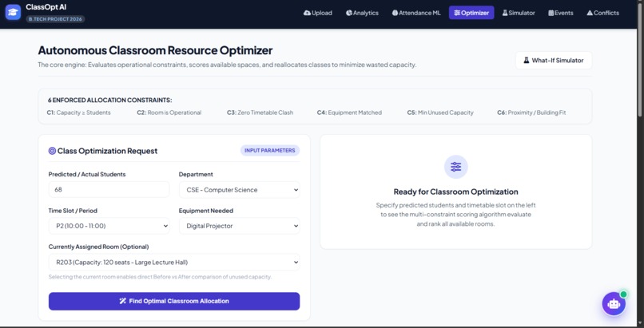Viewport: 644px width, 328px height.
Task: Open the Attendance ML tab
Action: [x=416, y=13]
